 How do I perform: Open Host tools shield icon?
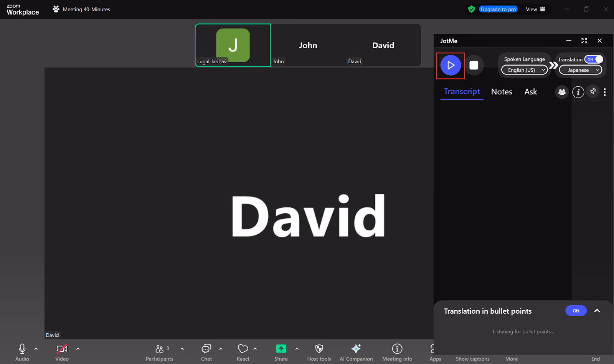(x=319, y=349)
